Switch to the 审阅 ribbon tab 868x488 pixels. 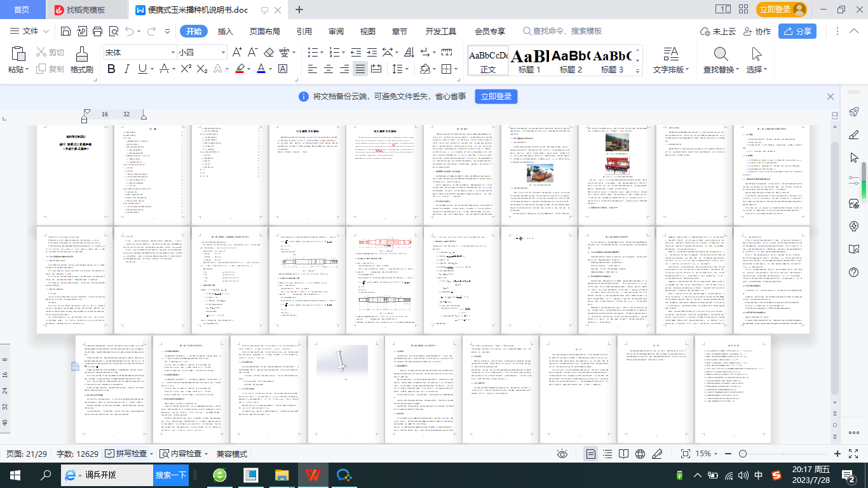[x=336, y=31]
